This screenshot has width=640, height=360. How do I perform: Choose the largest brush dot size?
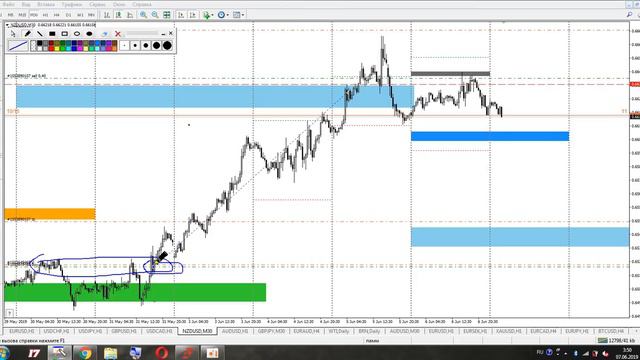pyautogui.click(x=167, y=46)
